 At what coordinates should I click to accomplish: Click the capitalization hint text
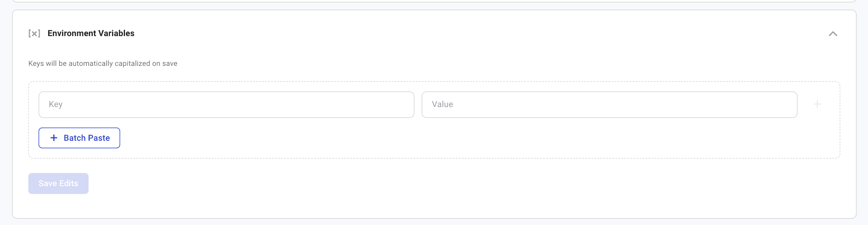tap(103, 63)
